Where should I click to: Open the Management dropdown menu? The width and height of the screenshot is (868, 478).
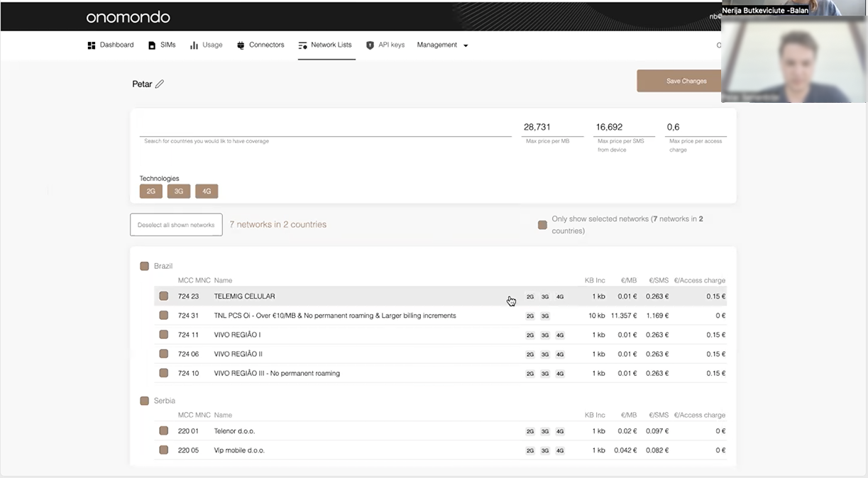point(442,45)
